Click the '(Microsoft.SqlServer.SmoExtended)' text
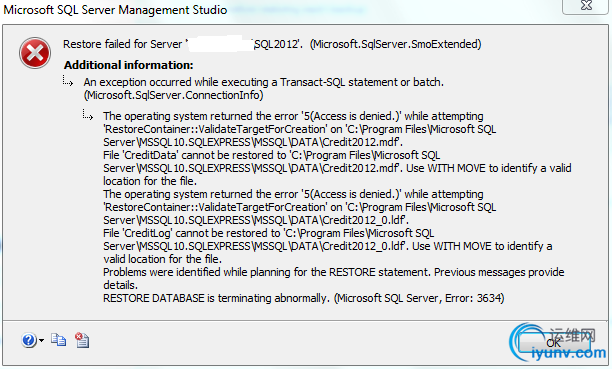Screen dimensions: 612x369 tap(395, 44)
